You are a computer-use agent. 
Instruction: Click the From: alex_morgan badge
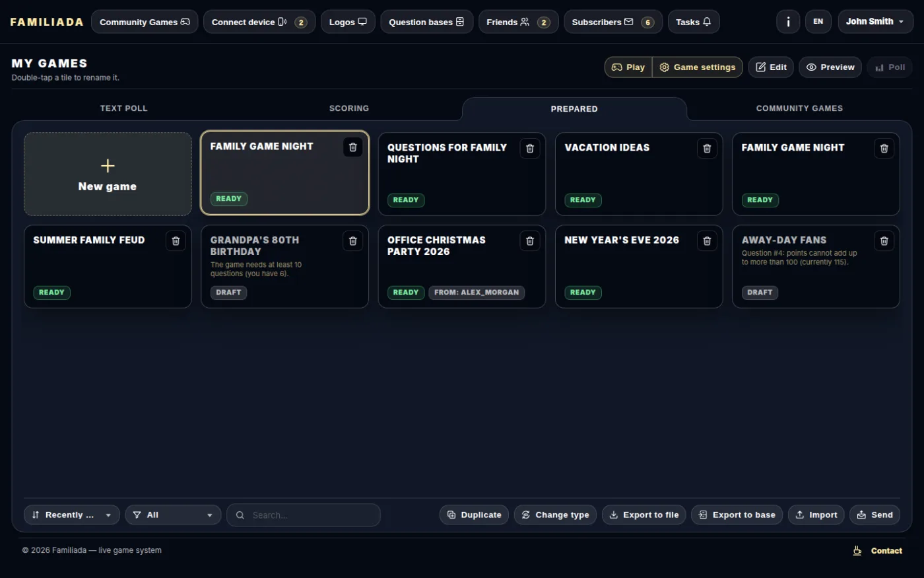(x=477, y=293)
